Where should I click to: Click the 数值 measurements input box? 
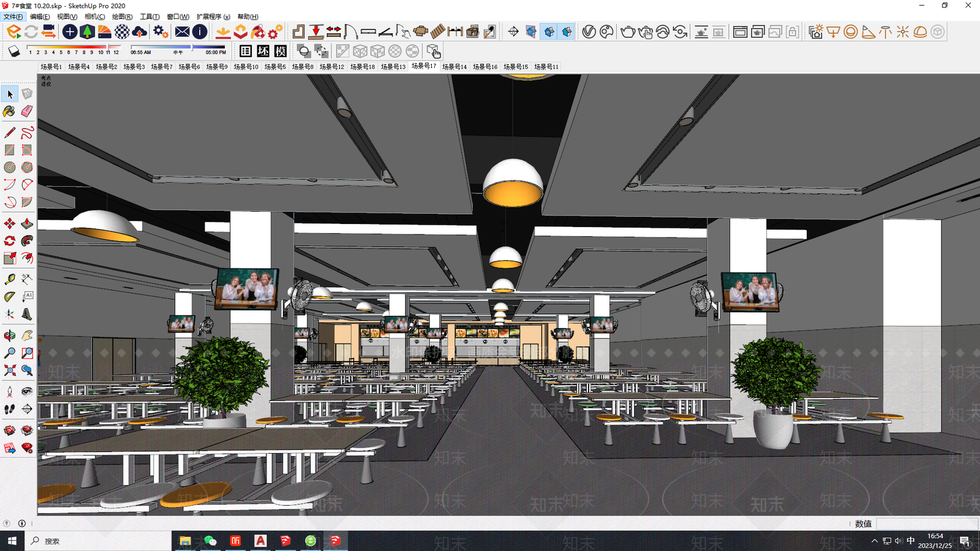pos(927,523)
